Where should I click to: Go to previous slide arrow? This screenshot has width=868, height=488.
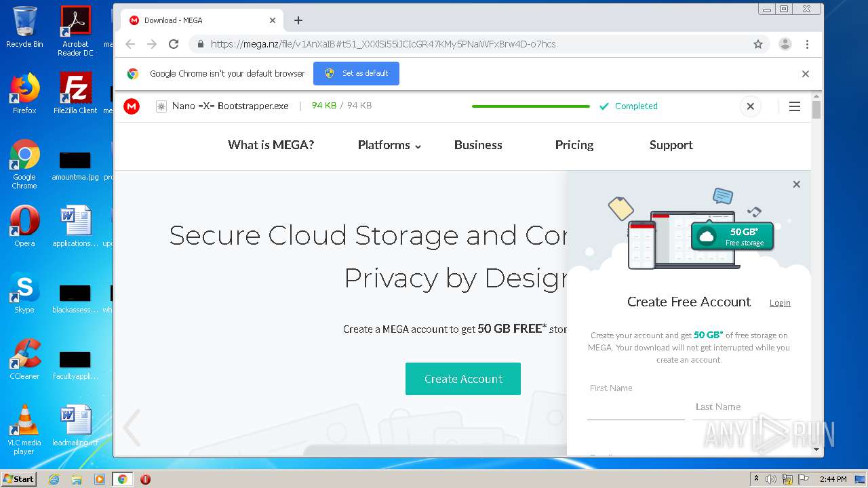[x=132, y=428]
